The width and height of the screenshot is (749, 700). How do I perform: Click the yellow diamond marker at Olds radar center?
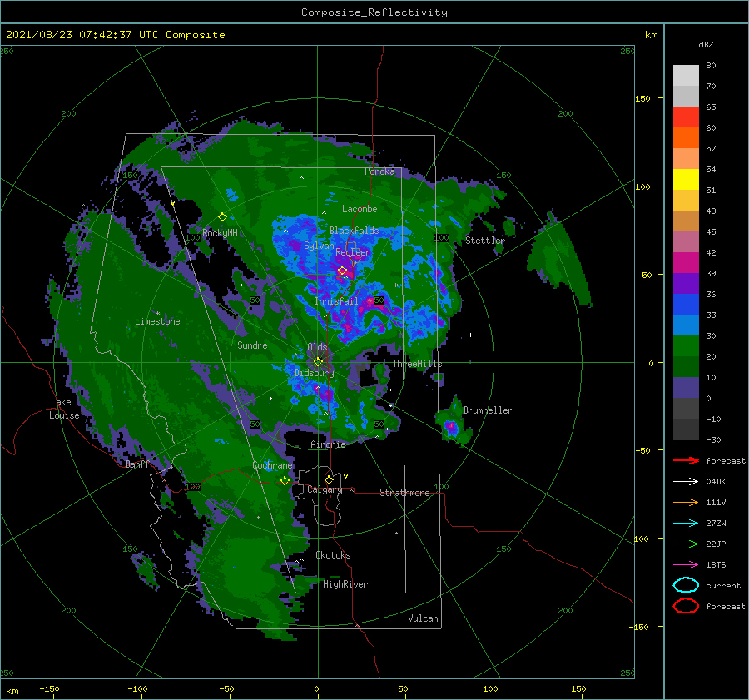coord(318,362)
